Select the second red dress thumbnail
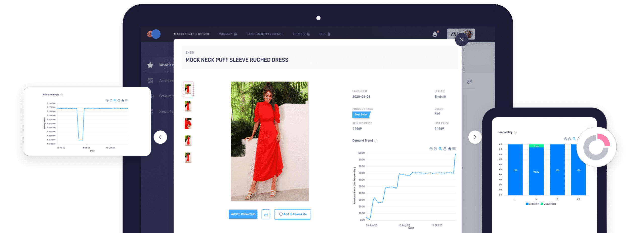This screenshot has height=233, width=644. point(188,106)
